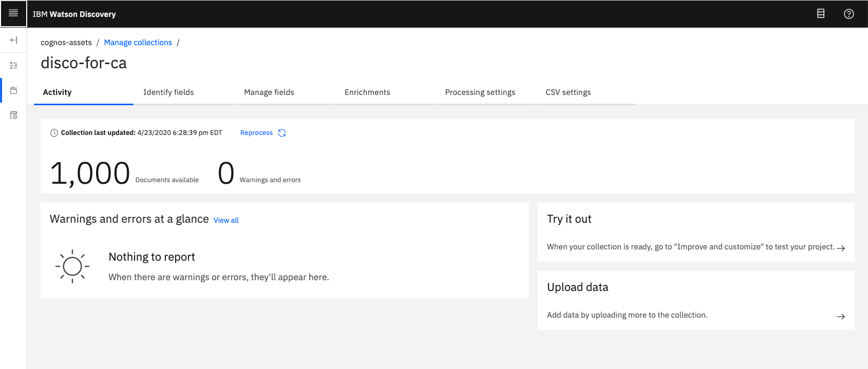Click the arrow in Upload data card
868x369 pixels.
coord(841,316)
